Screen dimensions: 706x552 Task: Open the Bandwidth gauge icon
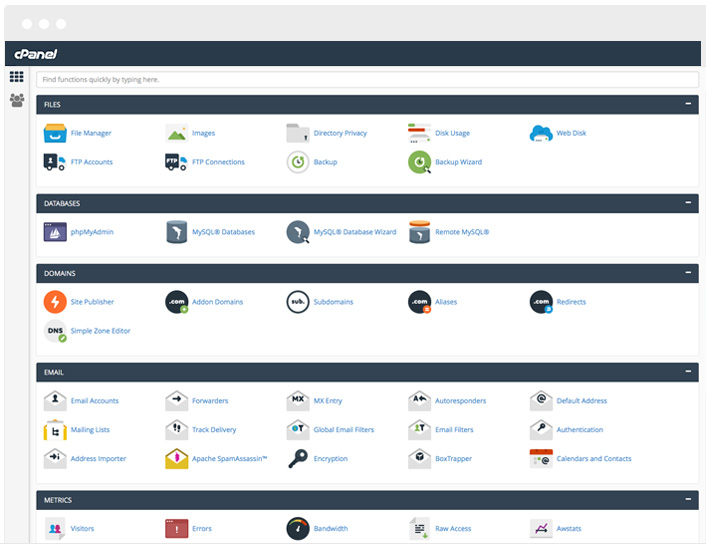click(297, 528)
